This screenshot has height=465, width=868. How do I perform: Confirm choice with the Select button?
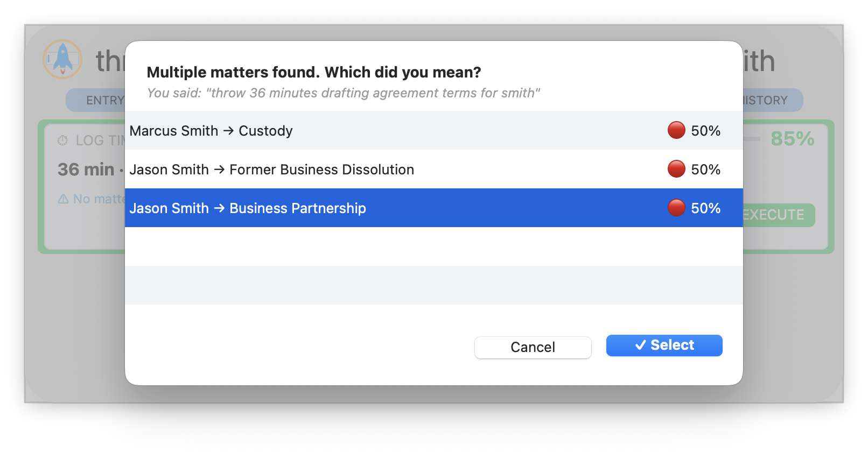(x=664, y=345)
